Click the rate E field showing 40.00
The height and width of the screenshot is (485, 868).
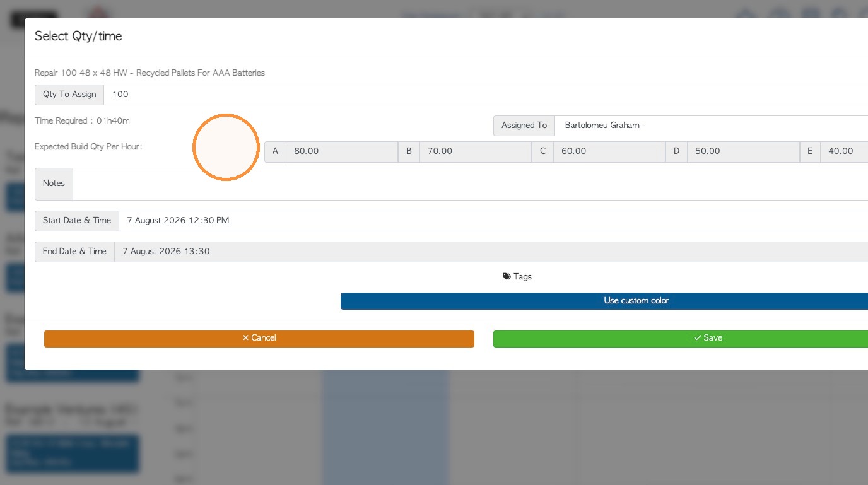(x=844, y=151)
